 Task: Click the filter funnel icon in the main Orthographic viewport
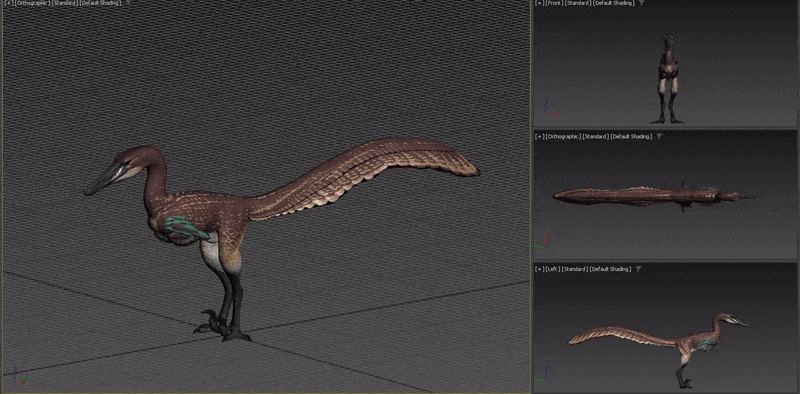[x=128, y=3]
